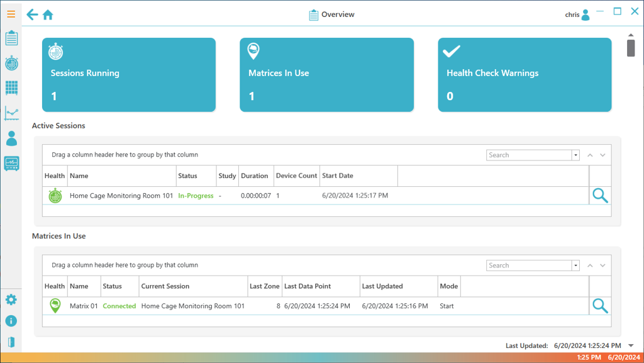Click the Active Sessions previous result arrow

coord(590,155)
